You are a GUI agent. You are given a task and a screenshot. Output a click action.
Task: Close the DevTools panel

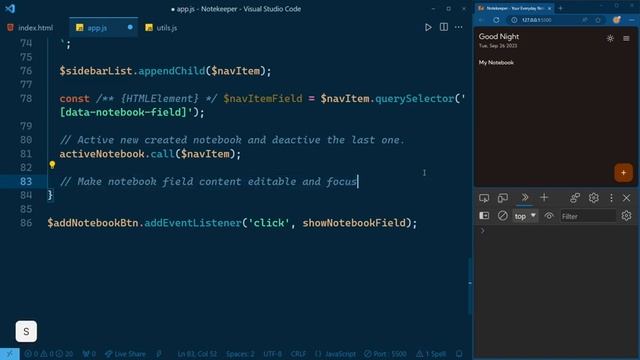(627, 198)
